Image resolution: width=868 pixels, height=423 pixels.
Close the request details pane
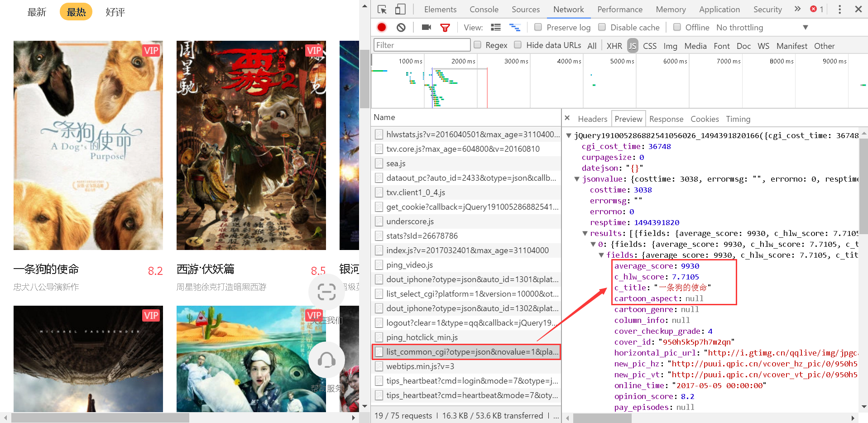(567, 118)
